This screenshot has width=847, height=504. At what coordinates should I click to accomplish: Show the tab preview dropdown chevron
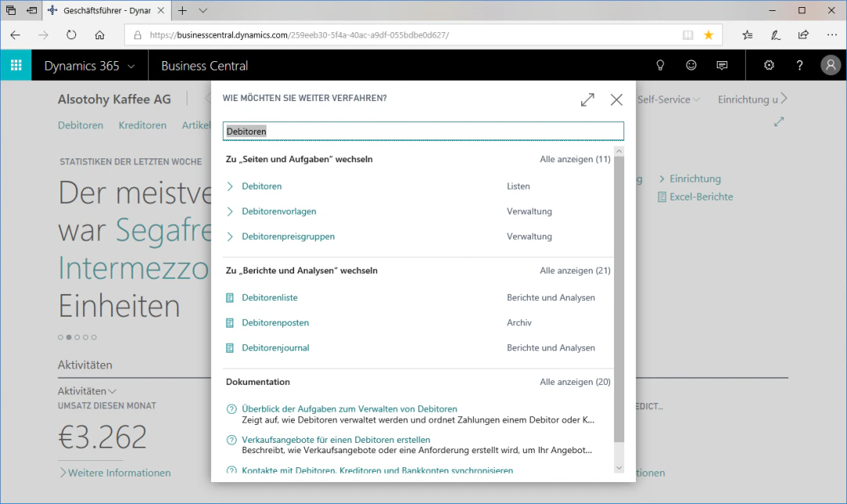(x=202, y=10)
